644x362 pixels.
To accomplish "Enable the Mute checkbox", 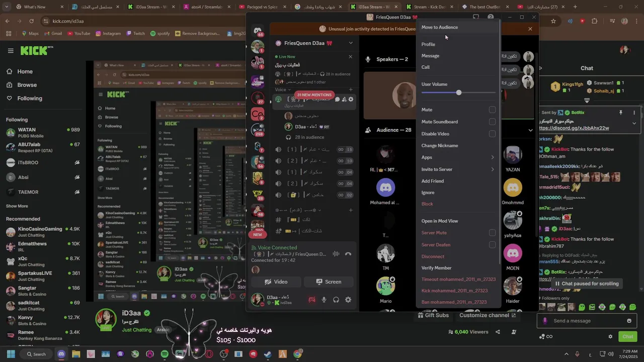I will pyautogui.click(x=492, y=110).
